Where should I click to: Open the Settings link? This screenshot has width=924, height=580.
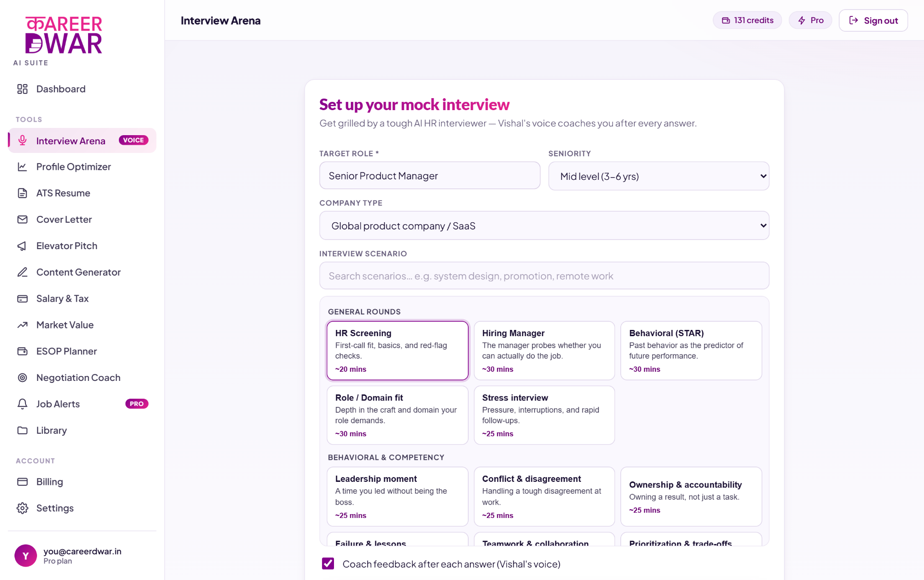point(82,508)
